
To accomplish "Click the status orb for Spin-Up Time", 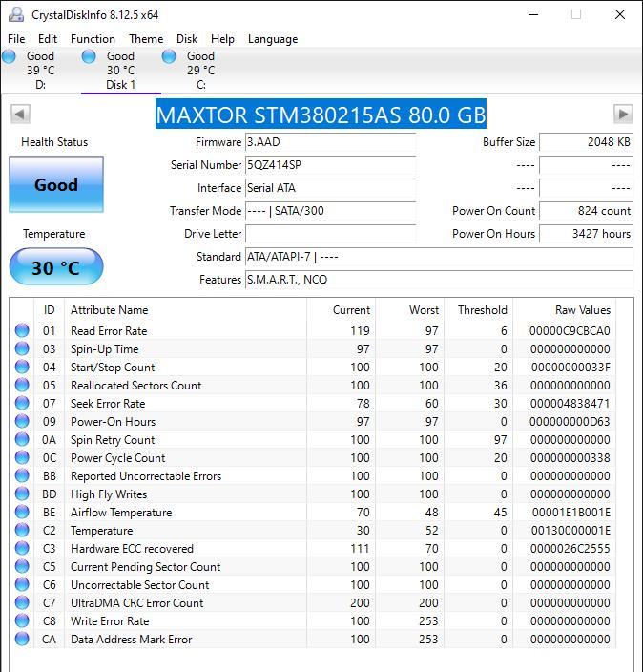I will tap(22, 348).
